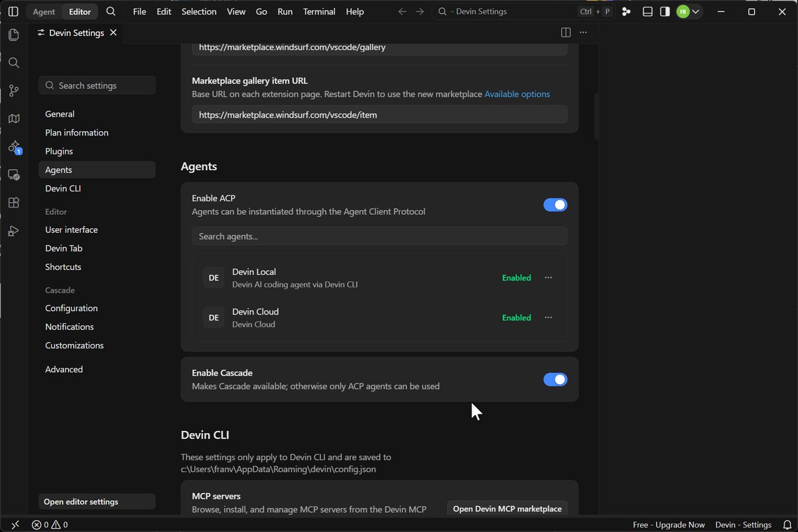Viewport: 798px width, 532px height.
Task: Go to General settings section
Action: (97, 114)
